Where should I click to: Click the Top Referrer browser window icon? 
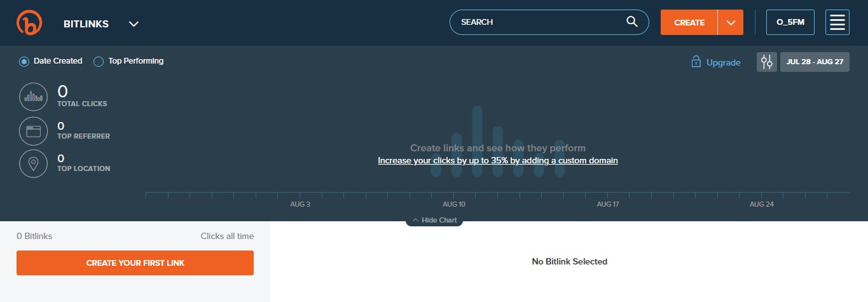coord(34,132)
